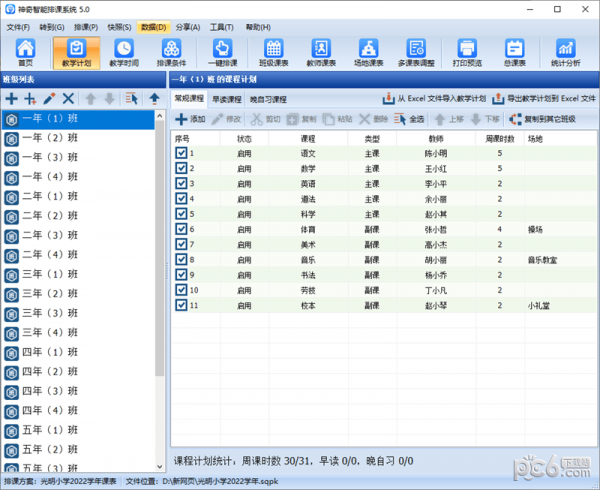600x490 pixels.
Task: Switch to 晚自习课程 tab
Action: pos(268,99)
